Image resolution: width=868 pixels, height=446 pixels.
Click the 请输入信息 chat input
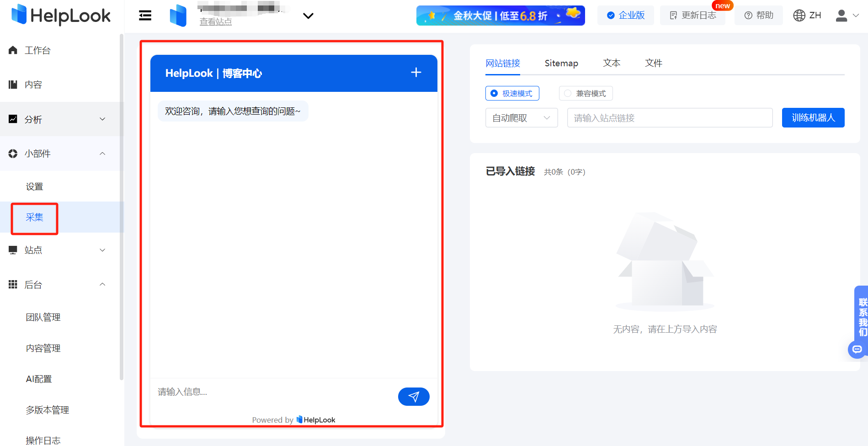[x=274, y=392]
